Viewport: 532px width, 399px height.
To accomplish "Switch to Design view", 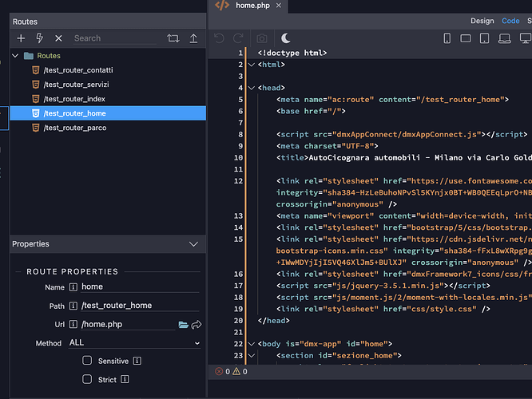I will click(482, 21).
